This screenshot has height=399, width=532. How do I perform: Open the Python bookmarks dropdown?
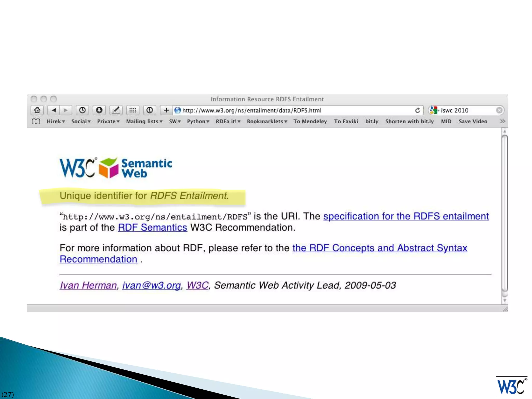pyautogui.click(x=198, y=121)
